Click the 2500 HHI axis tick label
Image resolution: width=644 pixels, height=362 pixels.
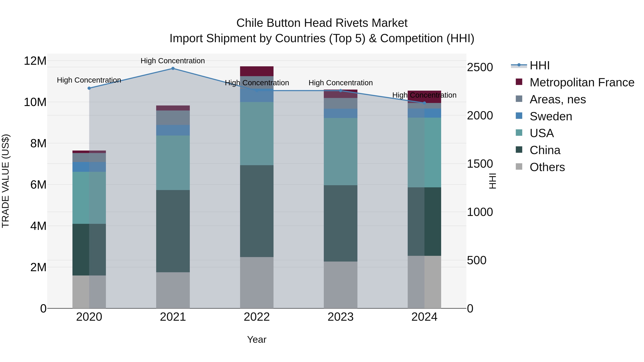[480, 67]
